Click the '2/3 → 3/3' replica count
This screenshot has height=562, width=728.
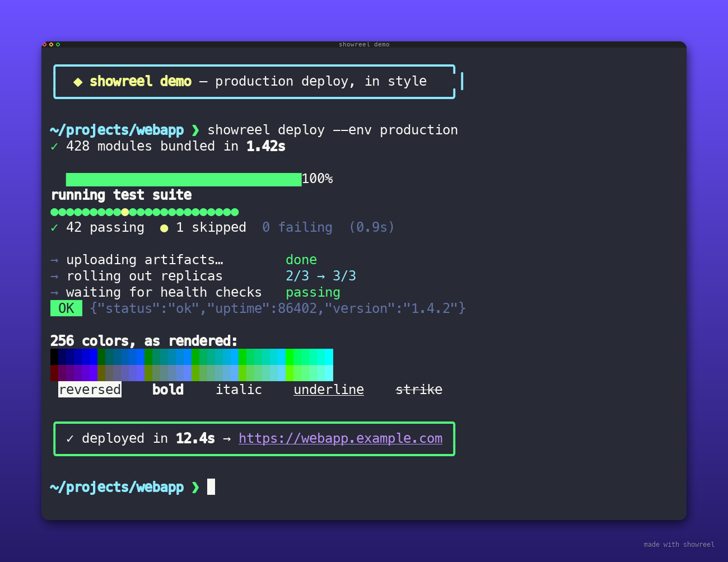pos(321,276)
